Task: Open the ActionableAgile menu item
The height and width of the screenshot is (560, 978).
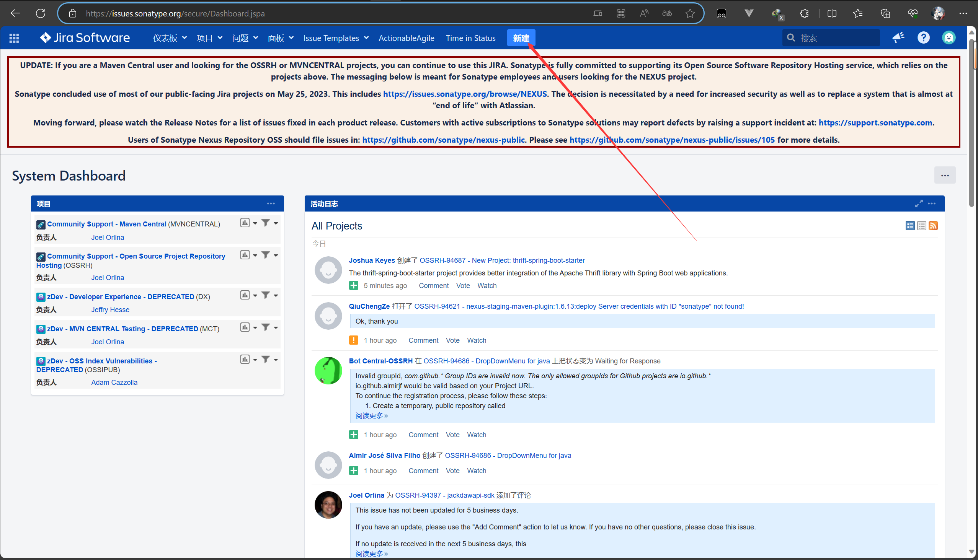Action: 406,38
